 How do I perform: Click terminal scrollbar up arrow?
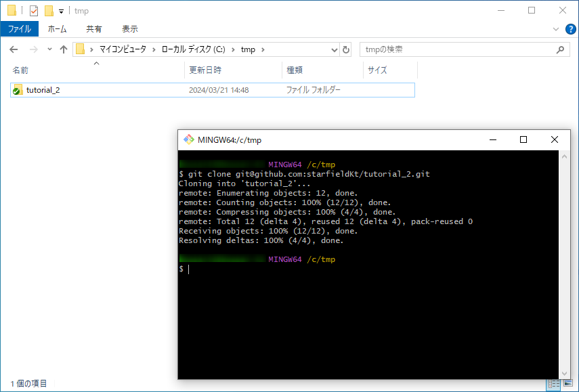[564, 156]
